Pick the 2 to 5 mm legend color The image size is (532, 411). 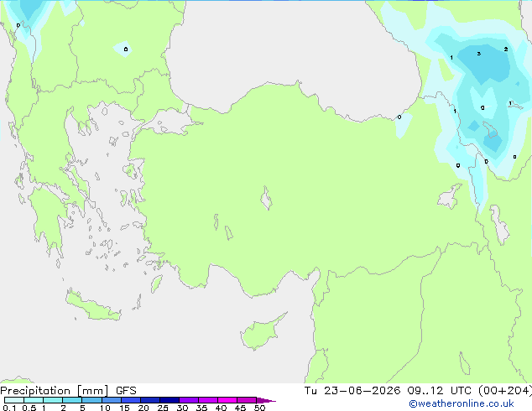(x=72, y=400)
